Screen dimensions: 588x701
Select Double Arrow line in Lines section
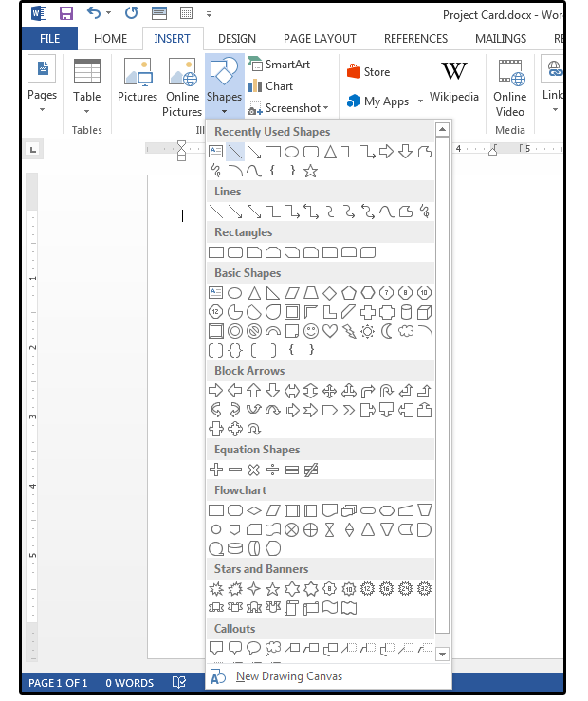(254, 212)
